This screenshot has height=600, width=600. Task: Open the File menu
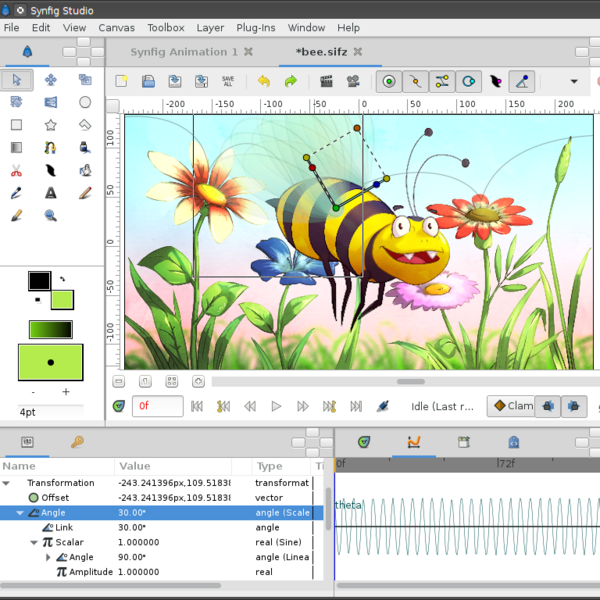(x=11, y=28)
